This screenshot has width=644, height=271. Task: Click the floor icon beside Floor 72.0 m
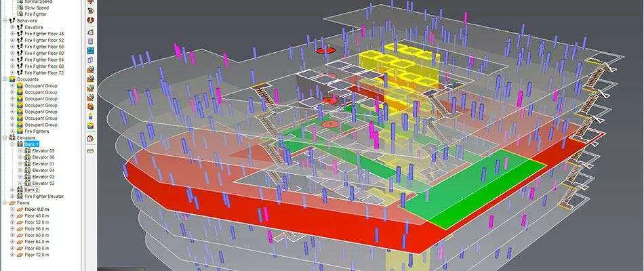(x=20, y=255)
